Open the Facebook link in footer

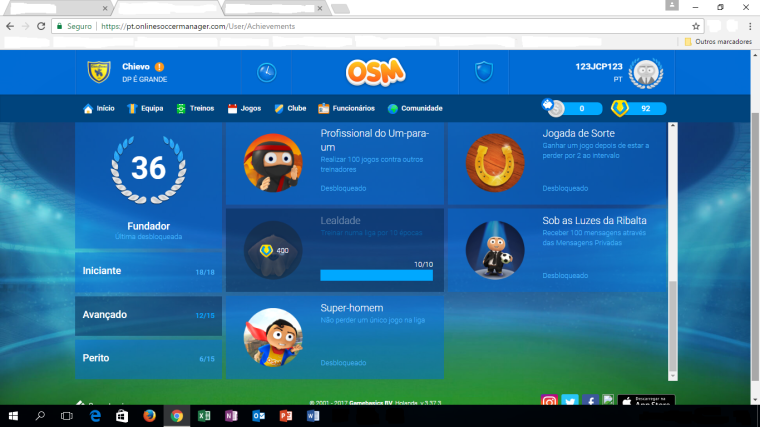590,400
